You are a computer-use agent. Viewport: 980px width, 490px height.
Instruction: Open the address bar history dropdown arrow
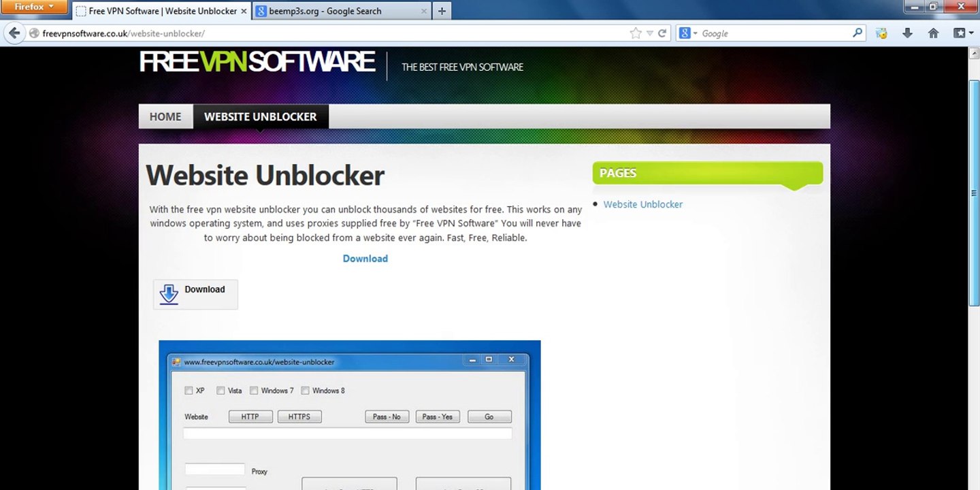(x=649, y=33)
